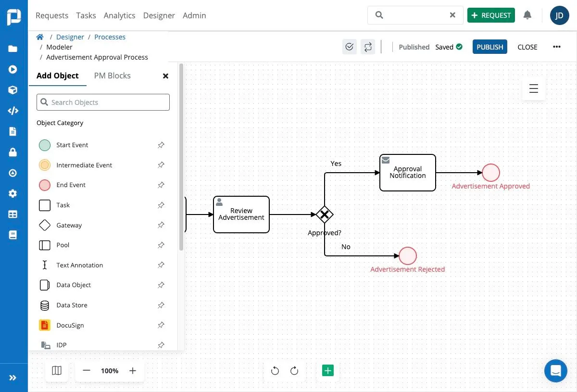Pin the Gateway object
This screenshot has width=577, height=392.
click(161, 225)
